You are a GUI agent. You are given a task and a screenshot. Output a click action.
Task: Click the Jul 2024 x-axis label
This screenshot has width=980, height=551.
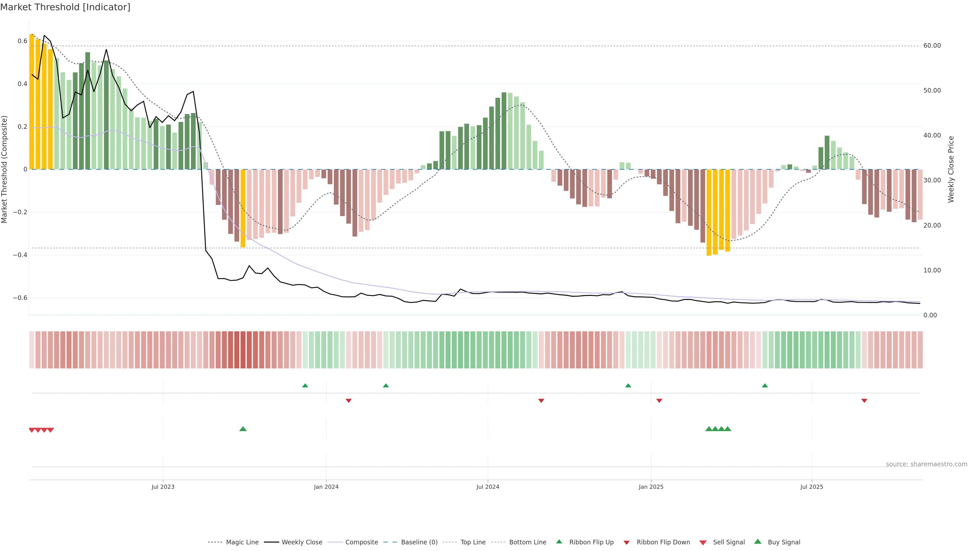(x=488, y=487)
